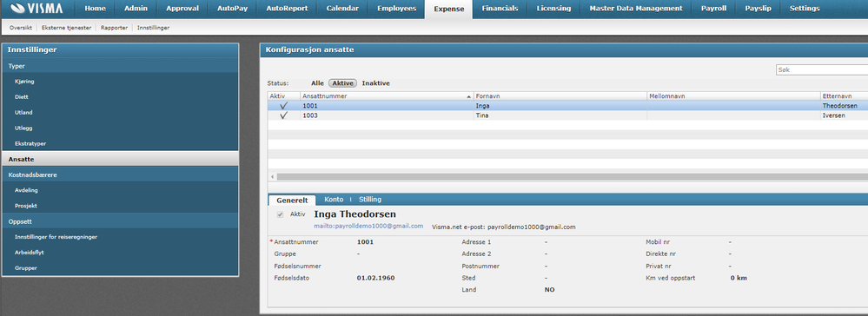Switch to the Generelt tab
The width and height of the screenshot is (868, 316).
[x=292, y=200]
